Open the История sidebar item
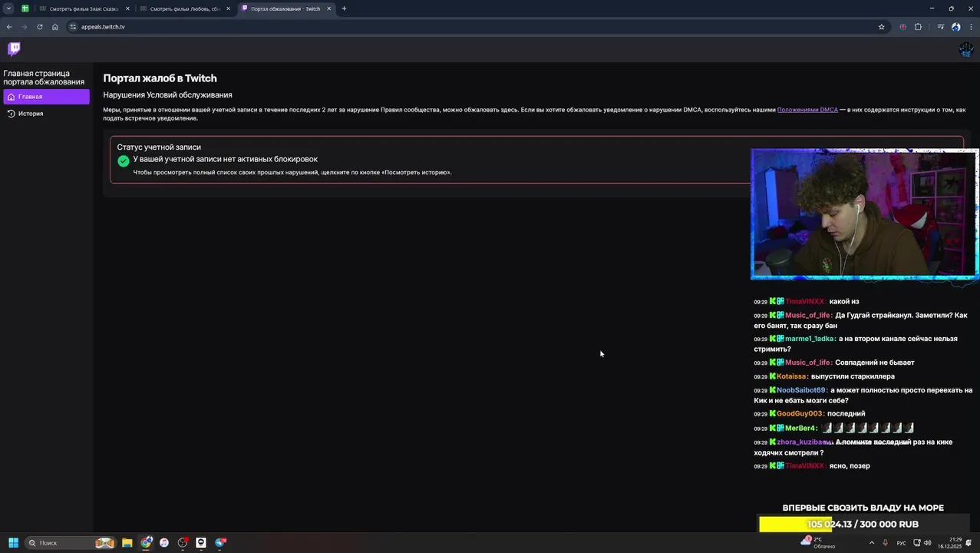Screen dimensions: 980x553 [46, 114]
